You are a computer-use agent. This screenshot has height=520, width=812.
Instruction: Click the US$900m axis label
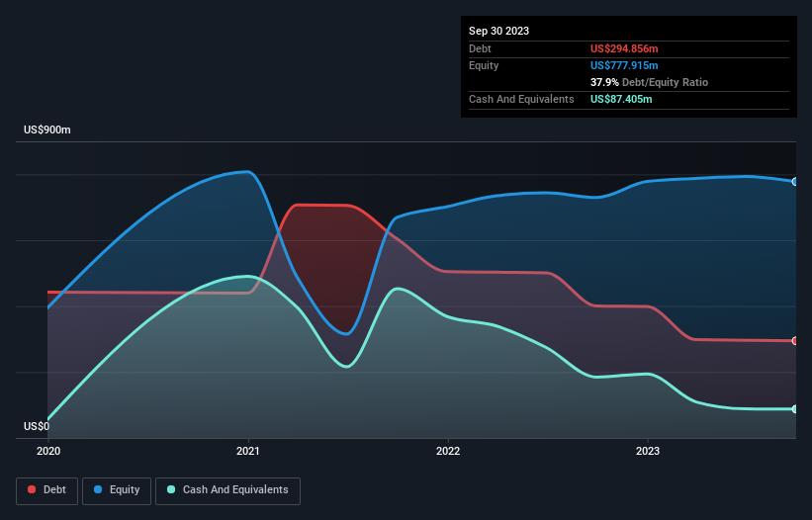pos(47,130)
